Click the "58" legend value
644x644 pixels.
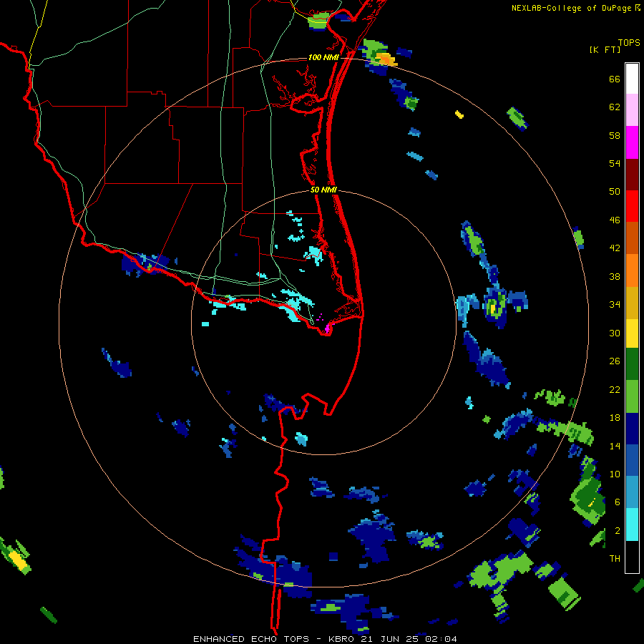[615, 135]
